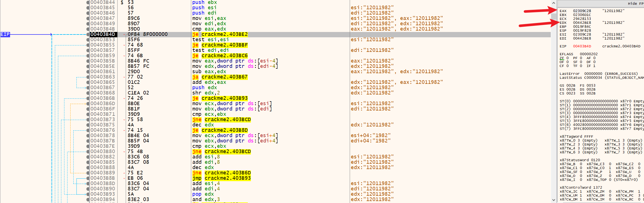Toggle breakpoint dot at address 00403B44

click(88, 3)
